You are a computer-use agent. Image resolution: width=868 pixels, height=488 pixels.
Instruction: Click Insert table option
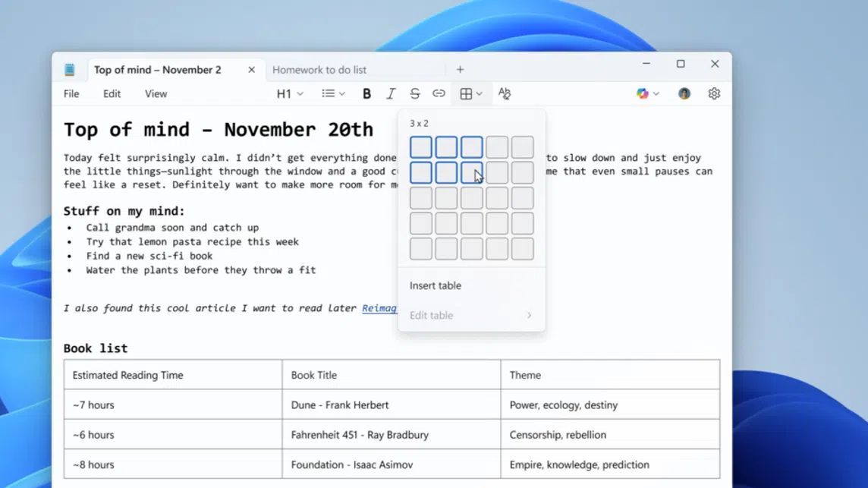click(x=436, y=286)
